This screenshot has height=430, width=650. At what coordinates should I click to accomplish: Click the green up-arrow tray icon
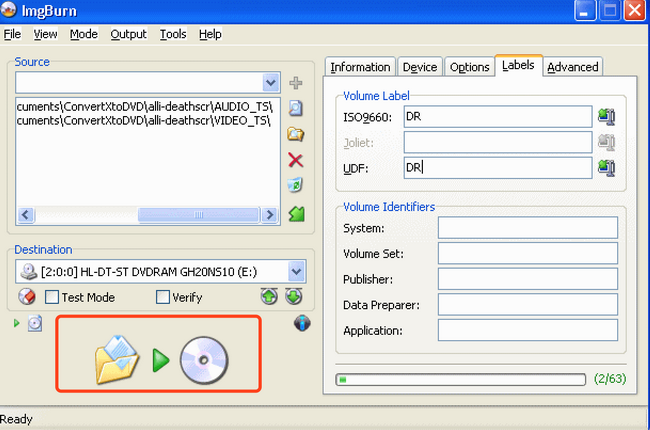click(x=269, y=296)
